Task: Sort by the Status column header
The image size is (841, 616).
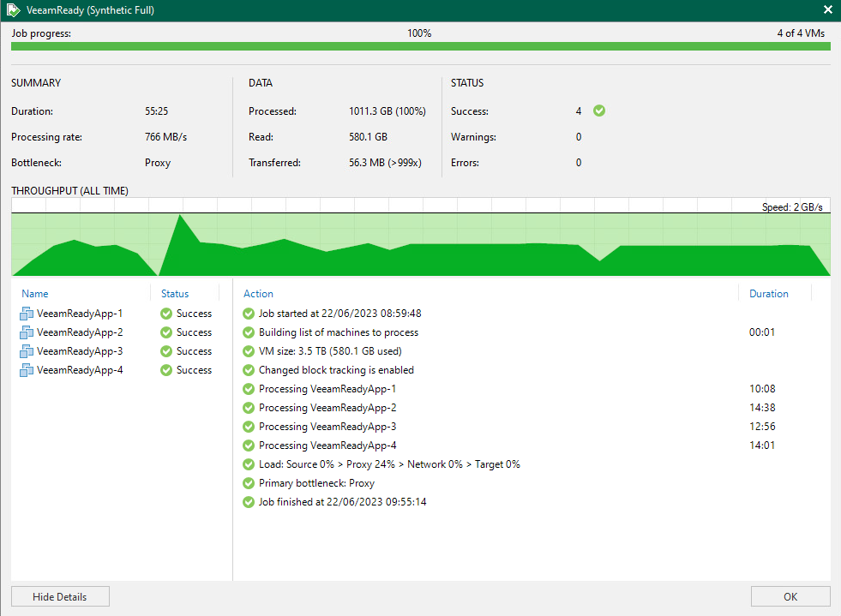Action: [175, 293]
